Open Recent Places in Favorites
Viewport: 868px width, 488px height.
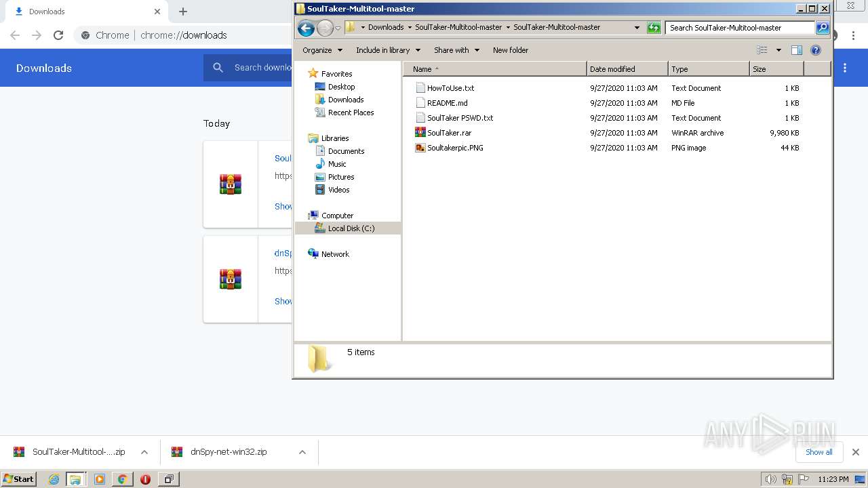tap(351, 113)
